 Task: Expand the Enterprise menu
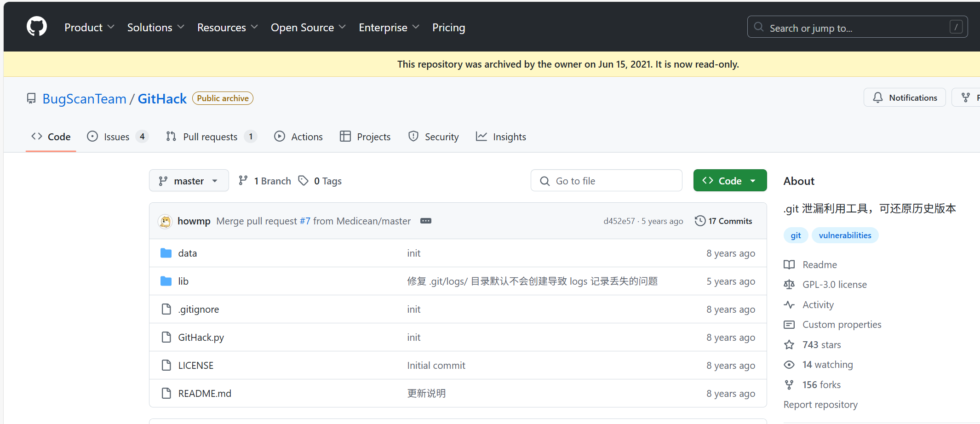(x=389, y=28)
